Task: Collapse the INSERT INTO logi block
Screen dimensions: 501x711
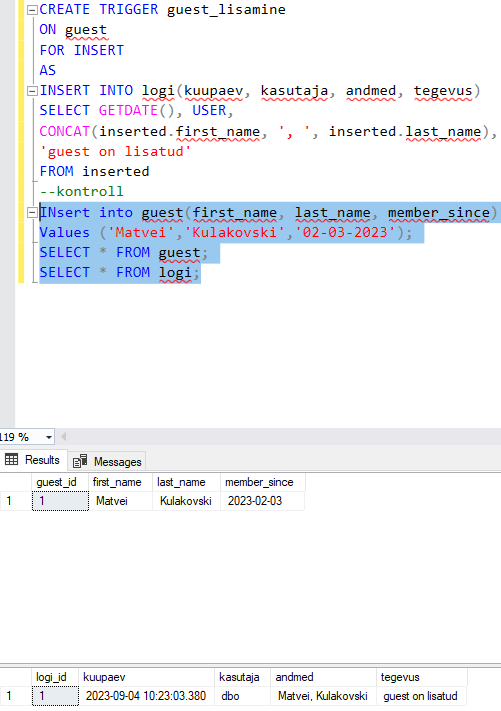Action: [32, 91]
